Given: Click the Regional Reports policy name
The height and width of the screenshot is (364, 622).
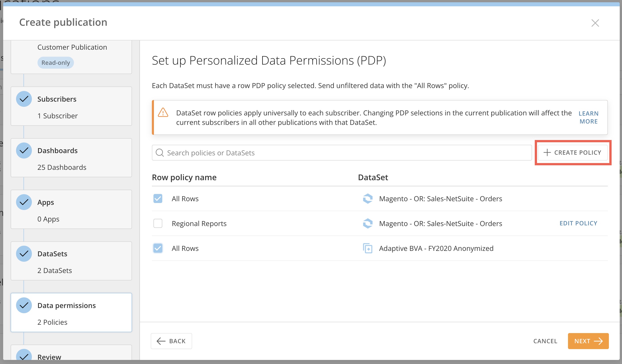Looking at the screenshot, I should 199,223.
